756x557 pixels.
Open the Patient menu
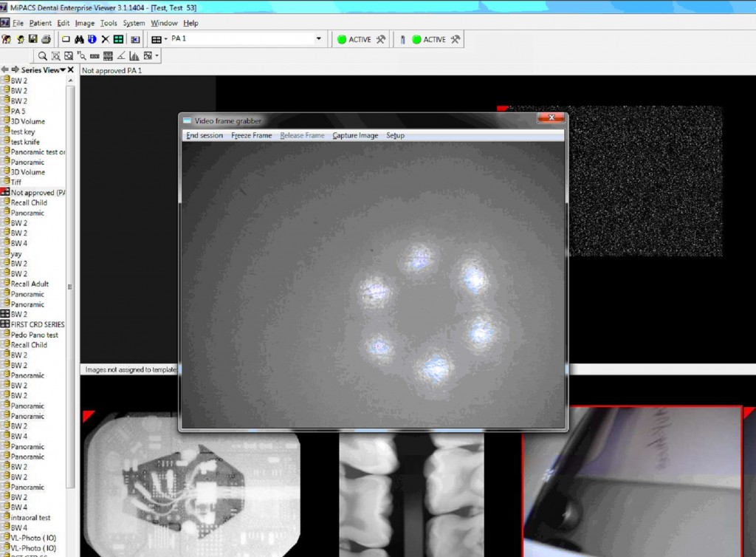(40, 23)
